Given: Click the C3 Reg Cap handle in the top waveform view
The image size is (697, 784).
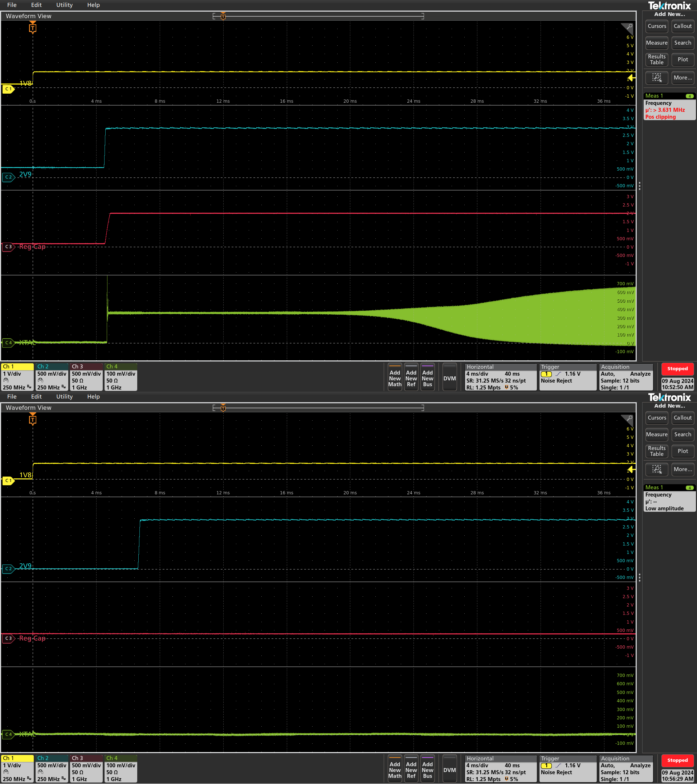Looking at the screenshot, I should pyautogui.click(x=8, y=246).
